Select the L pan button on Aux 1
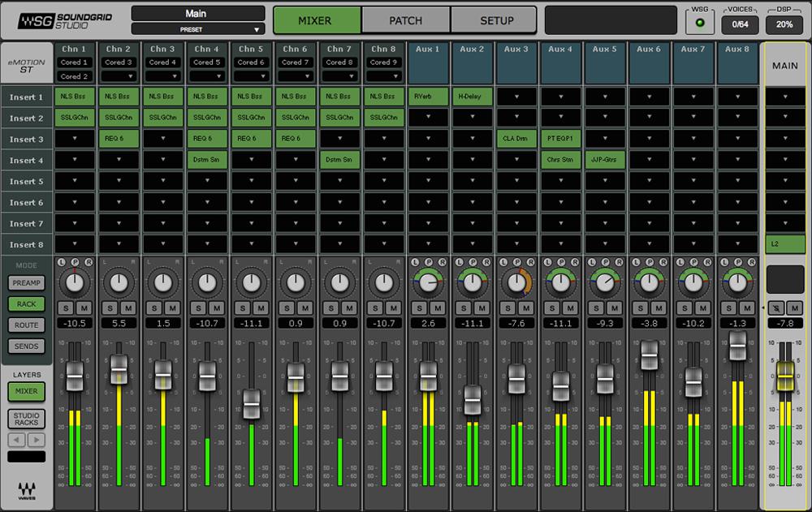812x512 pixels. pyautogui.click(x=415, y=262)
